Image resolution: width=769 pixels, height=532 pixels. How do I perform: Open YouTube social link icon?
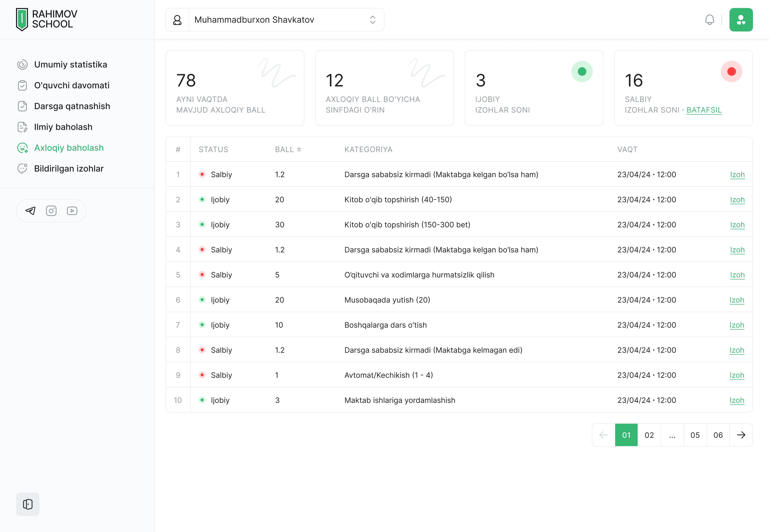tap(72, 211)
